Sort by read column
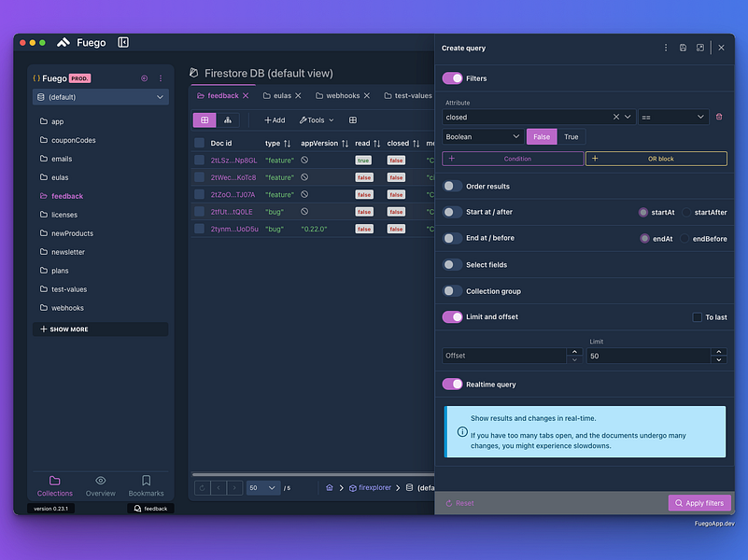This screenshot has height=560, width=748. point(377,144)
